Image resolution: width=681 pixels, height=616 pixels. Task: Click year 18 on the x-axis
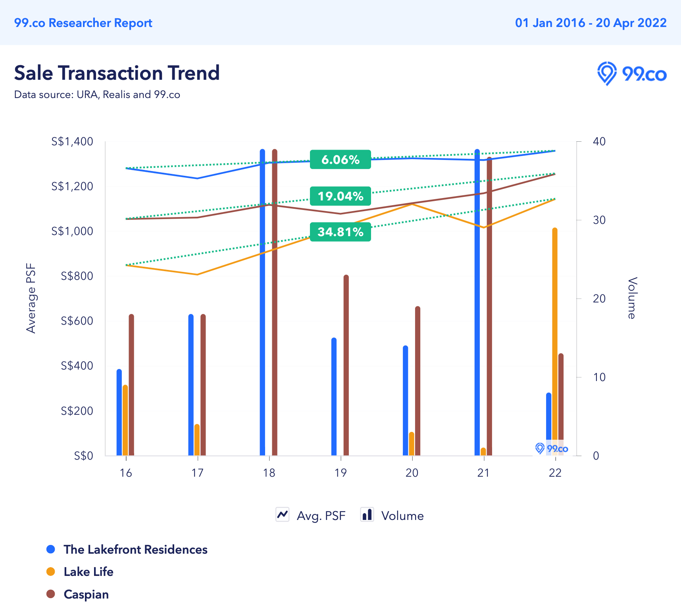(x=269, y=473)
